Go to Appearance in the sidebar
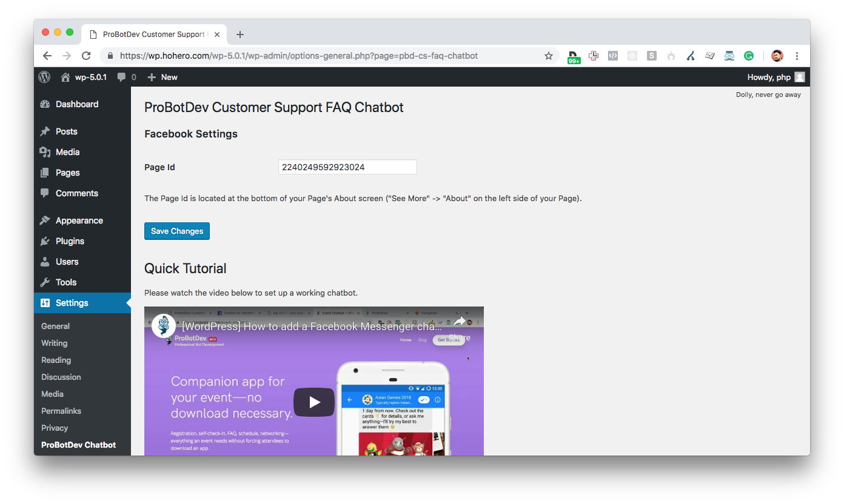 [82, 220]
